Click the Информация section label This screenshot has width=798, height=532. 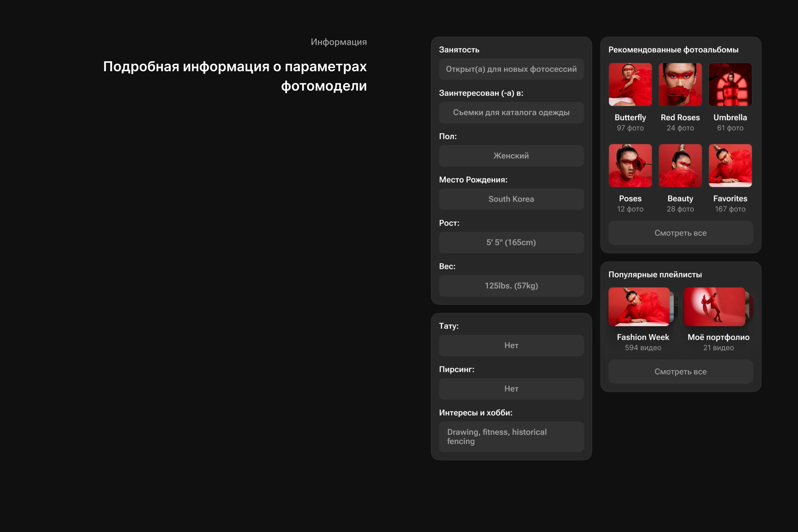[338, 42]
